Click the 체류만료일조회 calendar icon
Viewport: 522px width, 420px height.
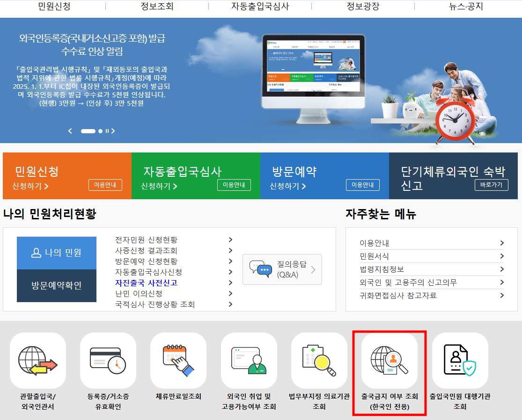pyautogui.click(x=178, y=360)
